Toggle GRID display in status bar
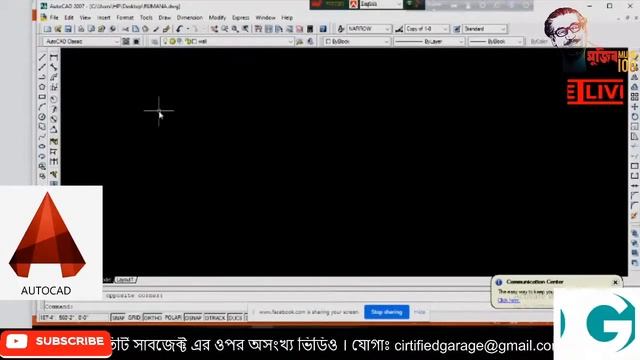The image size is (640, 360). [x=134, y=318]
